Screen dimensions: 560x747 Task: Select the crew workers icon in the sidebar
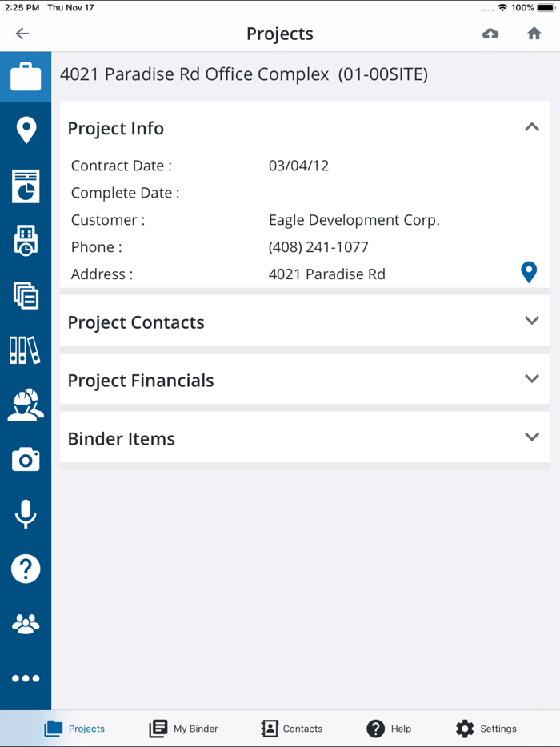click(26, 405)
